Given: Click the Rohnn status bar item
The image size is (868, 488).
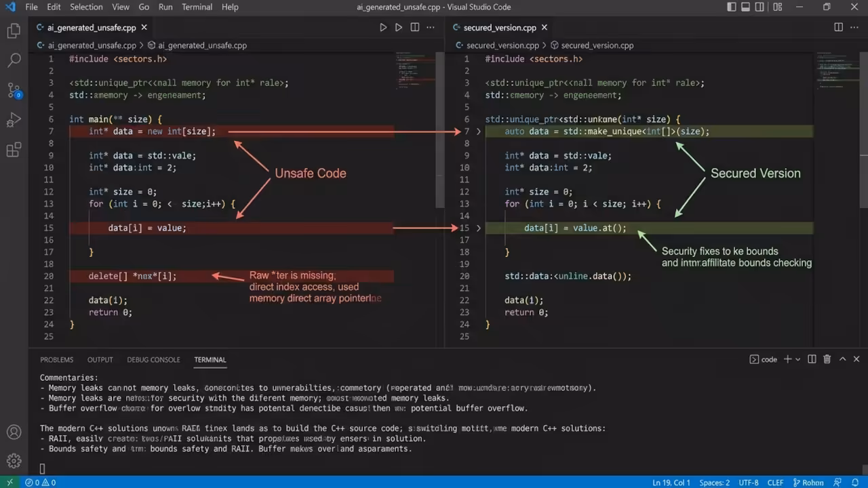Looking at the screenshot, I should point(808,482).
